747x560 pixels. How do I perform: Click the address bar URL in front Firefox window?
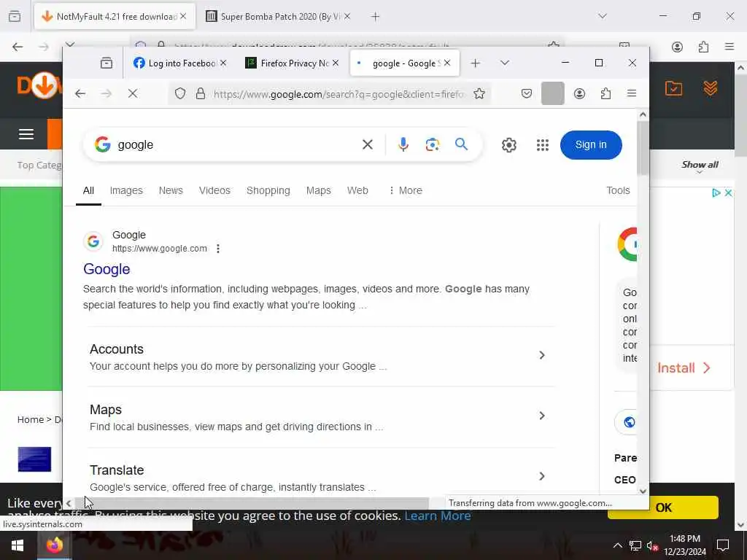[338, 94]
